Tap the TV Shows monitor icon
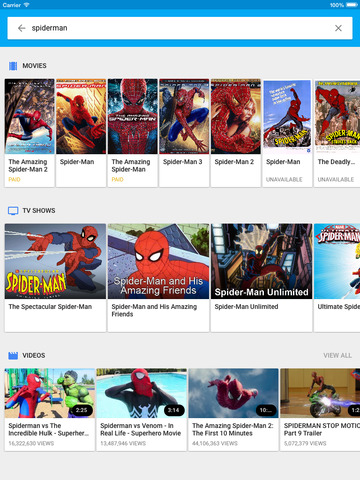This screenshot has width=360, height=480. 13,211
